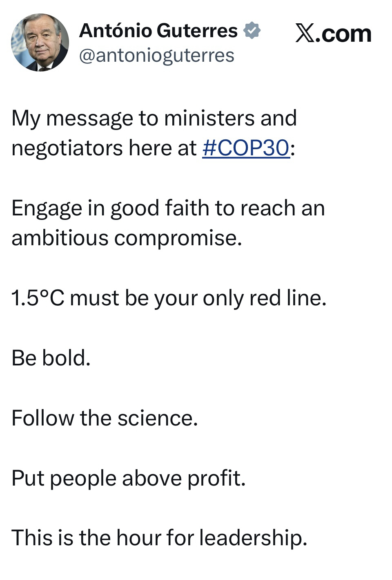Screen dimensions: 392x580
Task: Click the blue verified badge
Action: coord(252,31)
